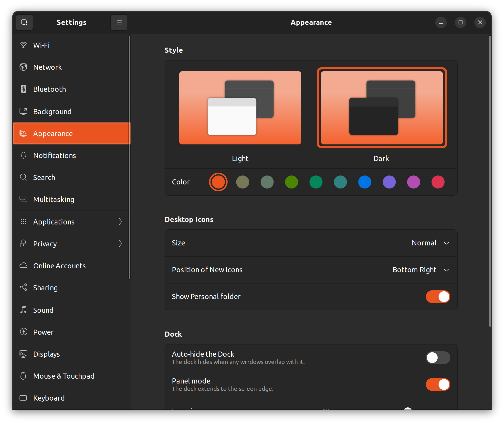Open the hamburger menu button
This screenshot has height=424, width=504.
(x=119, y=22)
